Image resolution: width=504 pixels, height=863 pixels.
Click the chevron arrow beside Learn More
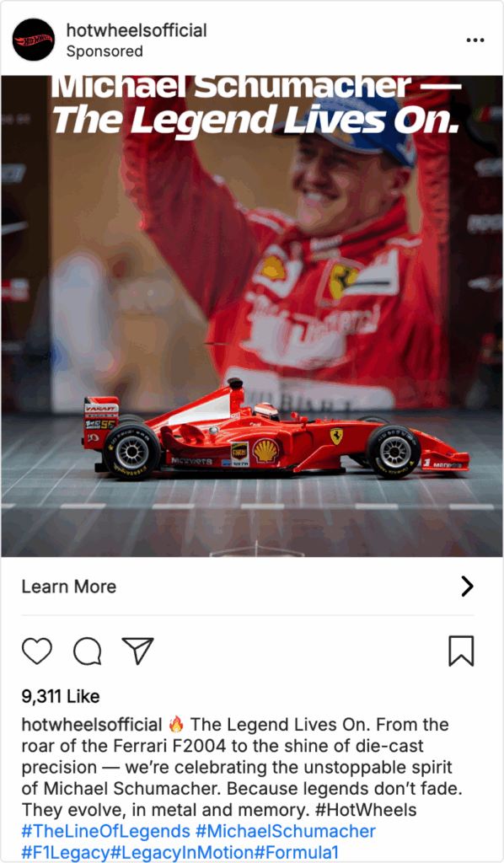[467, 587]
